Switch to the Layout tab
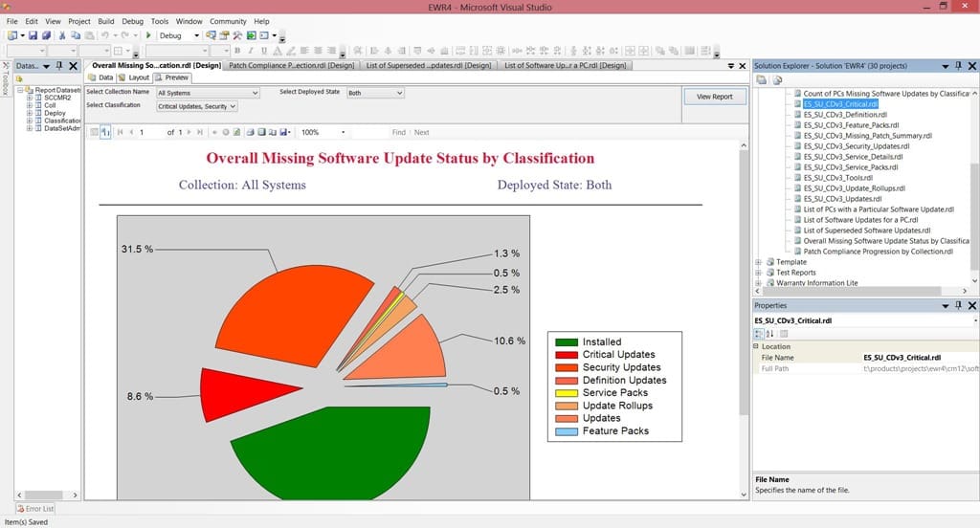This screenshot has height=528, width=980. (134, 78)
